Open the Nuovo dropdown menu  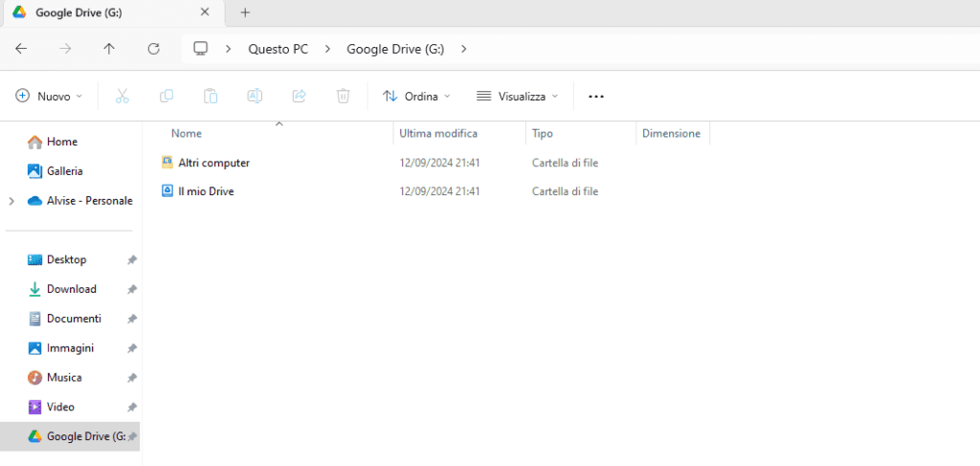coord(50,97)
